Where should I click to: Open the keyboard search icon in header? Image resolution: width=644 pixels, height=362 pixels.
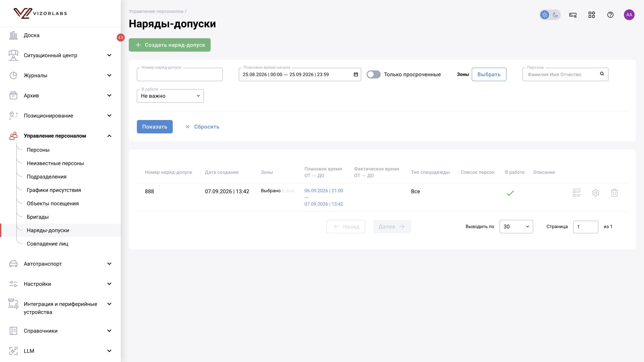point(573,15)
